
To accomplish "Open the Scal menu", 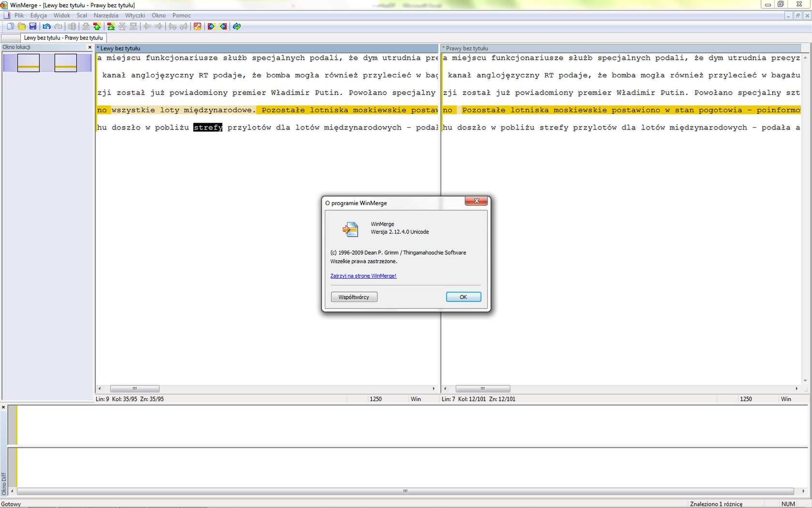I will click(82, 15).
